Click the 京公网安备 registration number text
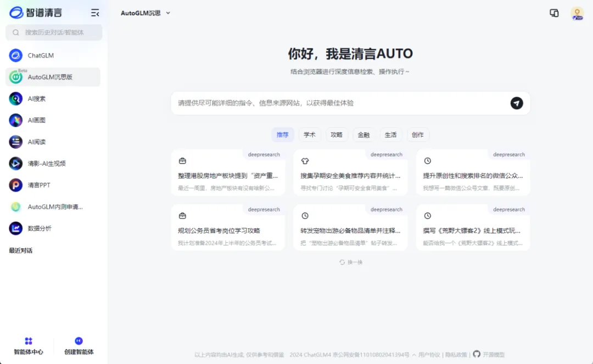The width and height of the screenshot is (593, 364). [x=371, y=355]
